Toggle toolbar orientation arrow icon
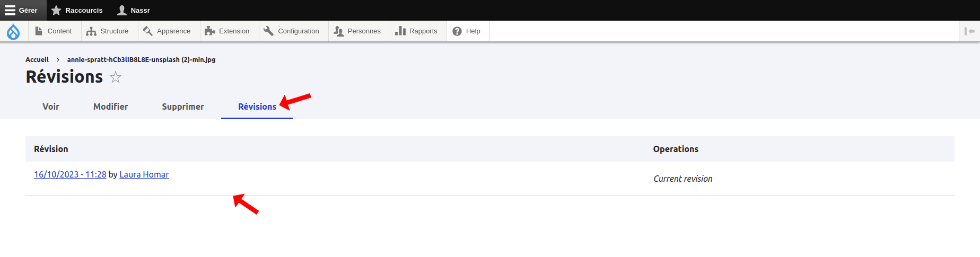Viewport: 980px width, 257px height. coord(969,31)
